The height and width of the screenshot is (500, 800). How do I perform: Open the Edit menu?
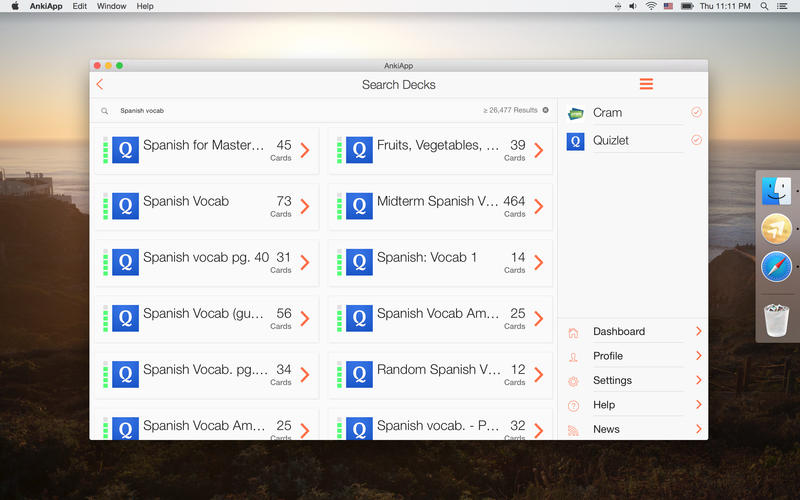pos(79,6)
